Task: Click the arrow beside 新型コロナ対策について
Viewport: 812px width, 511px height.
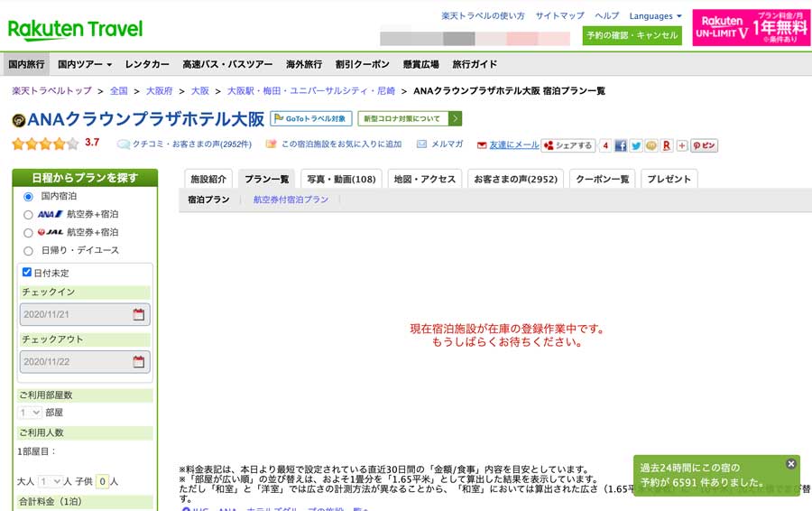Action: tap(456, 118)
